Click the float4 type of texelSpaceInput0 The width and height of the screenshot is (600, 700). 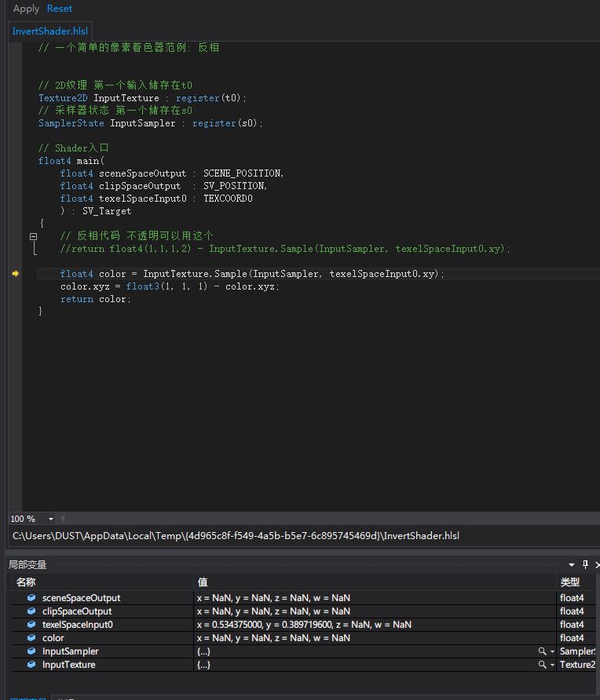click(x=572, y=625)
